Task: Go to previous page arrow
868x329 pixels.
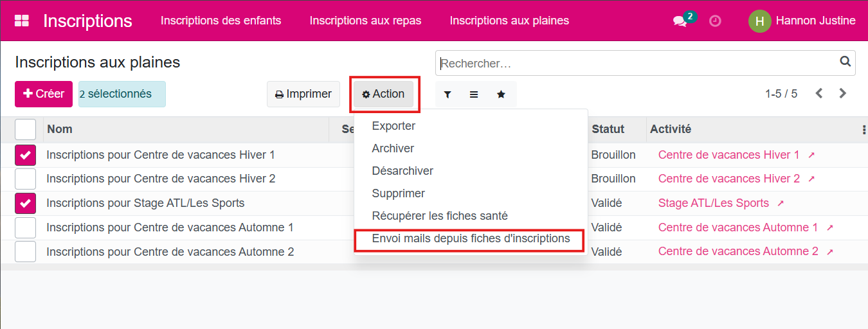Action: click(x=819, y=93)
